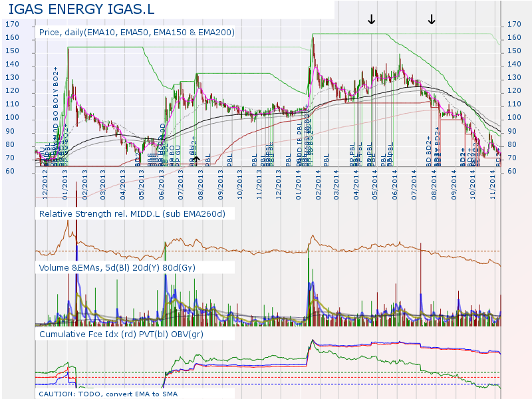Choose the 07/2013 date axis label
Image resolution: width=532 pixels, height=399 pixels.
coord(180,185)
